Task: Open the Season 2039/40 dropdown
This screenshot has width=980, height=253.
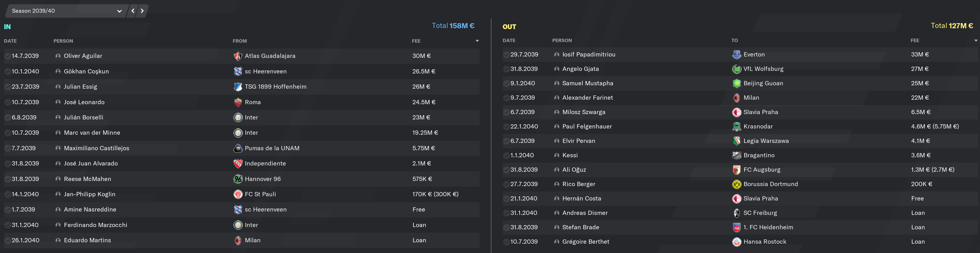Action: click(66, 11)
